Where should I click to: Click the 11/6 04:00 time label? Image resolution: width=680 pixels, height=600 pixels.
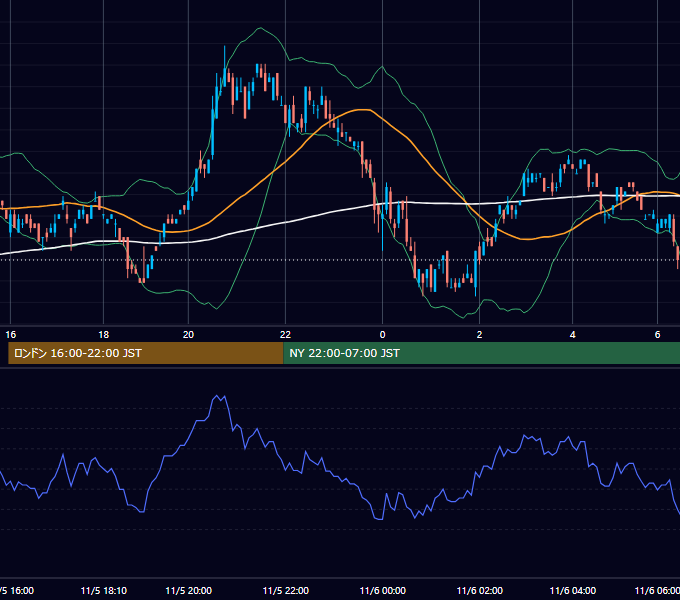[573, 590]
